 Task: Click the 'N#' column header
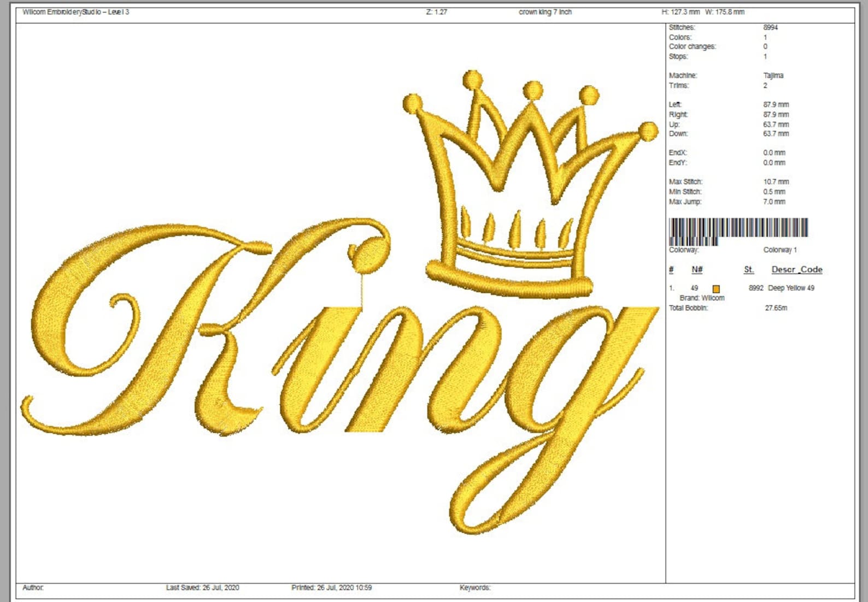(x=697, y=269)
